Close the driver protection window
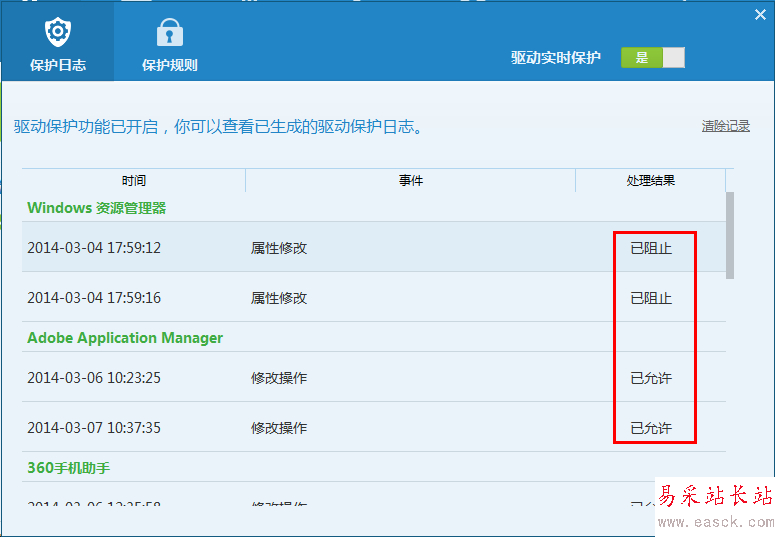Viewport: 775px width, 537px height. click(760, 15)
